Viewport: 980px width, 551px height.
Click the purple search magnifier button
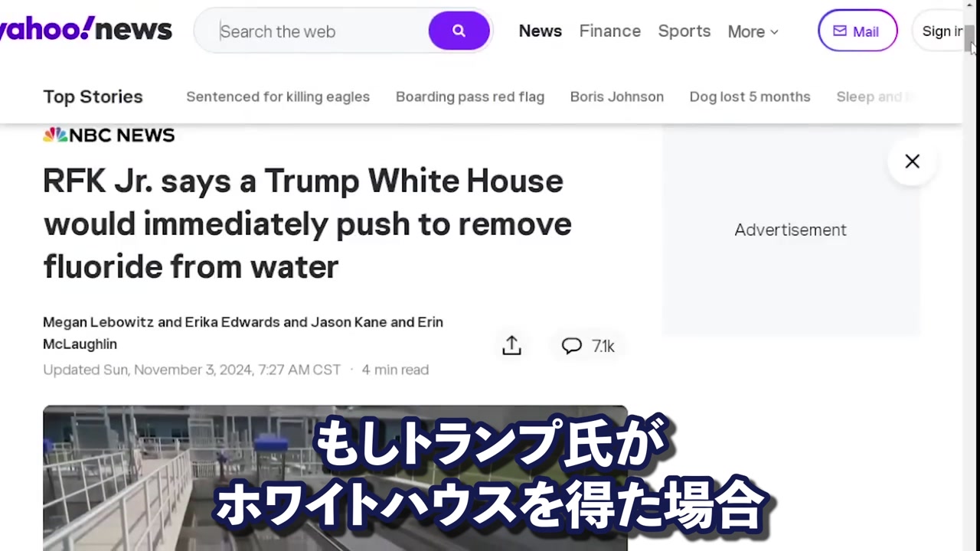(x=459, y=31)
